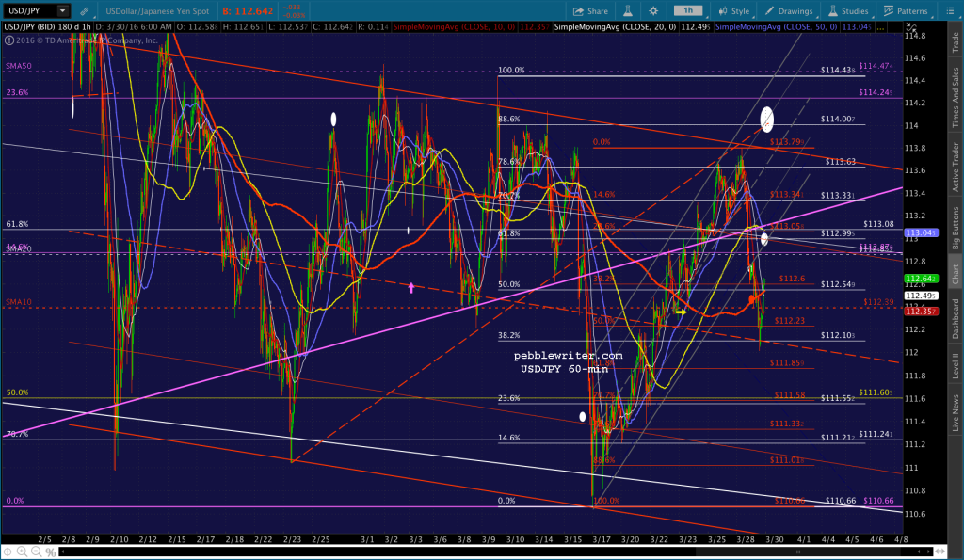
Task: Open the Level II side tab
Action: [956, 365]
